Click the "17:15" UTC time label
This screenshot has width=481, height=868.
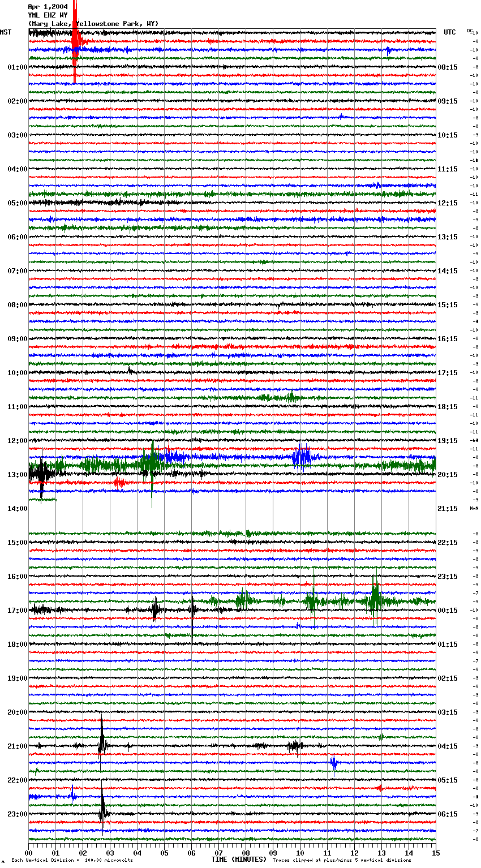(x=448, y=373)
